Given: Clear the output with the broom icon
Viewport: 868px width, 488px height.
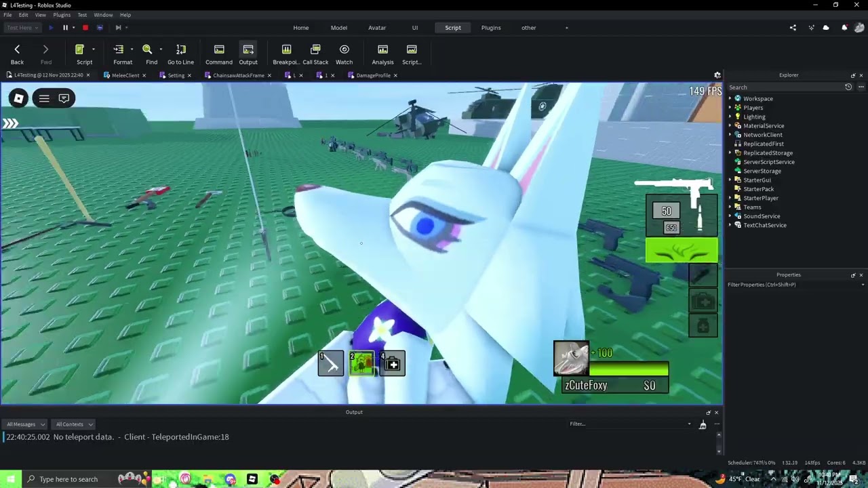Looking at the screenshot, I should 703,424.
